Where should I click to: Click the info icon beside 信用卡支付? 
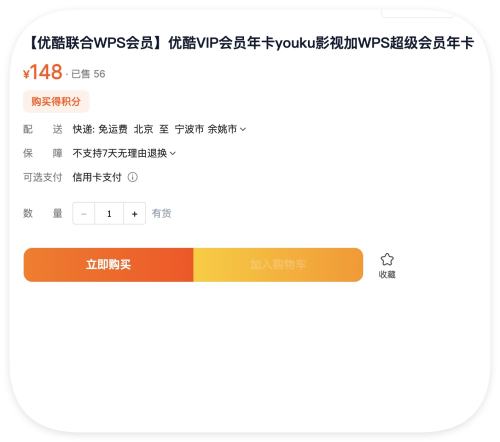132,177
